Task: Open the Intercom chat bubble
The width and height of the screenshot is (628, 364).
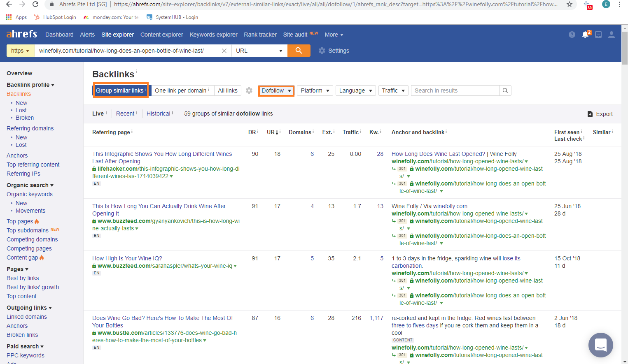Action: pyautogui.click(x=601, y=345)
